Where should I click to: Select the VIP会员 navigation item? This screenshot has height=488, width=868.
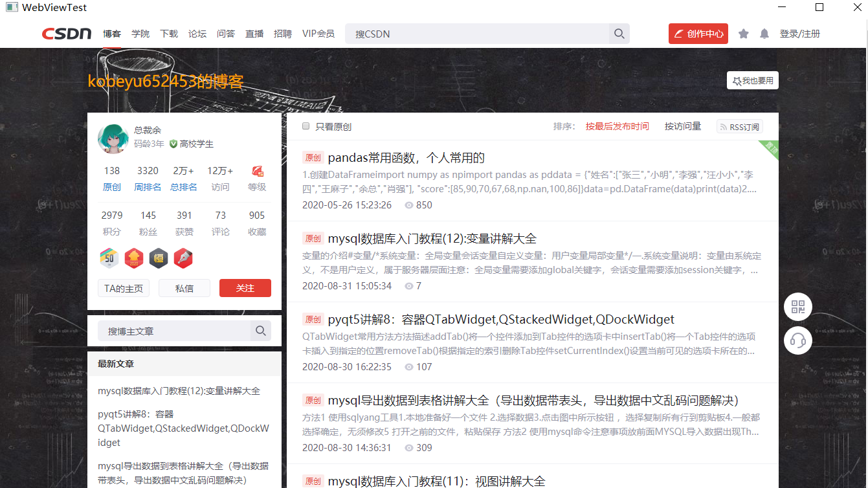click(318, 33)
